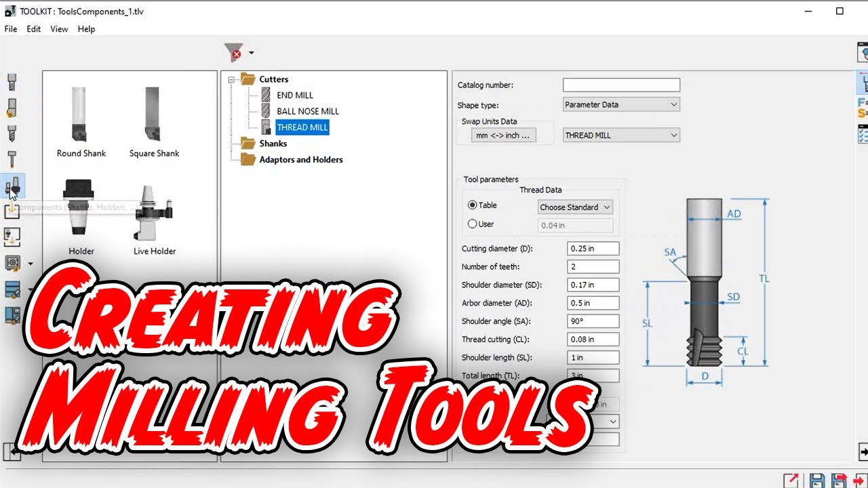The width and height of the screenshot is (868, 488).
Task: Click the Cutting diameter (D) field
Action: tap(593, 249)
